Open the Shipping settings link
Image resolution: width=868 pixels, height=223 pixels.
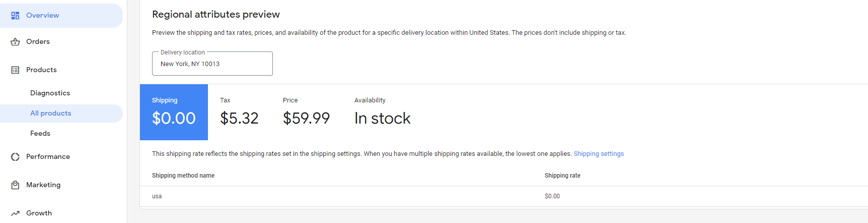pyautogui.click(x=599, y=154)
